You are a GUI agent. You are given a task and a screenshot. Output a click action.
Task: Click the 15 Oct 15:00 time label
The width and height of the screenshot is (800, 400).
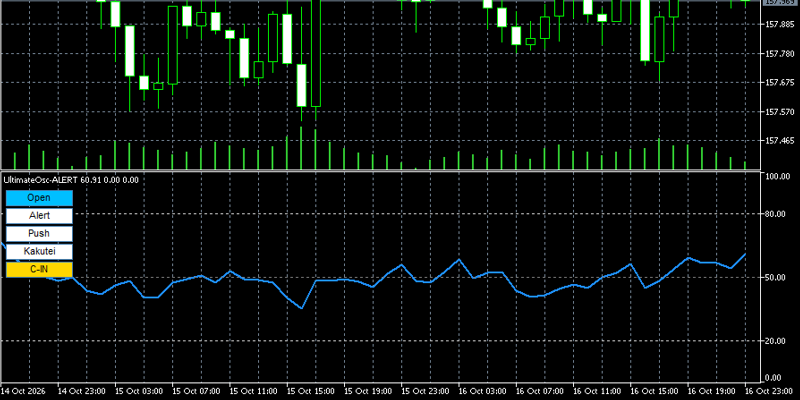311,391
